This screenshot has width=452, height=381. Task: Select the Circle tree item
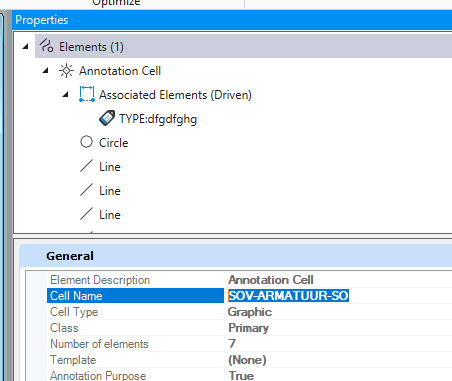pyautogui.click(x=113, y=143)
